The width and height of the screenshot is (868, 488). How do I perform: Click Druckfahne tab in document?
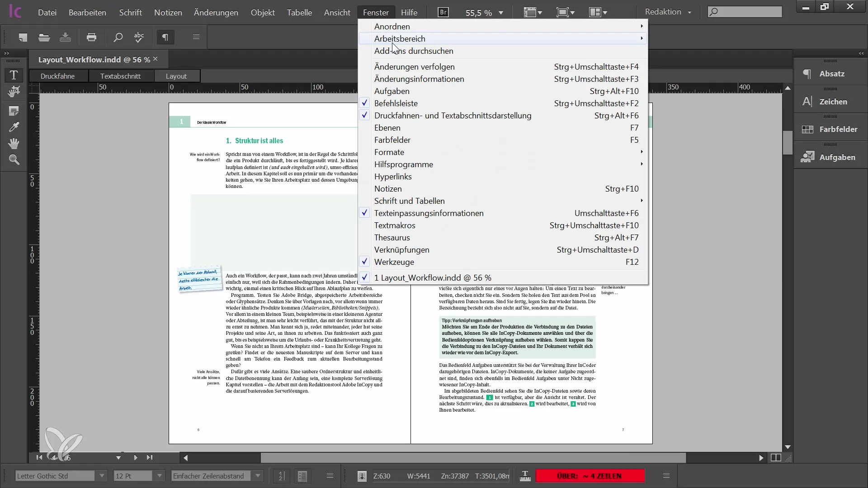57,75
